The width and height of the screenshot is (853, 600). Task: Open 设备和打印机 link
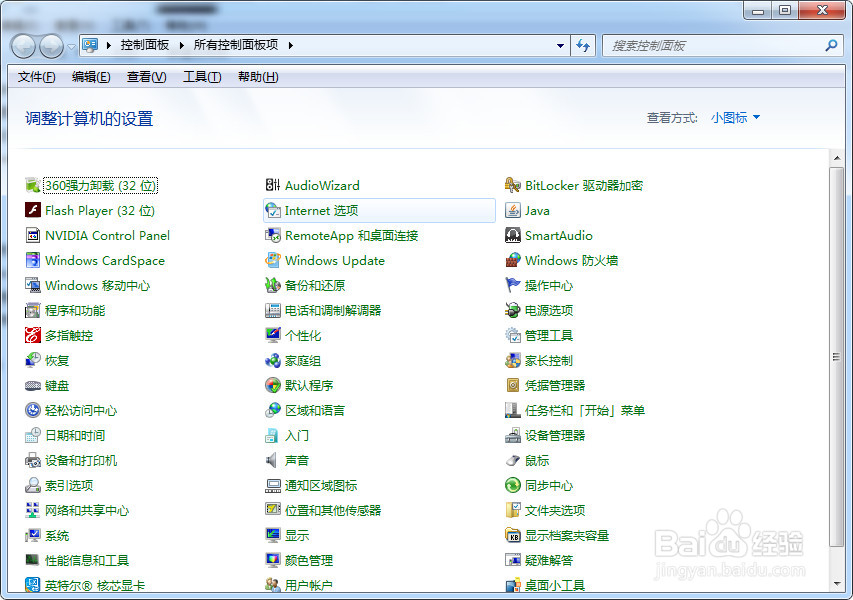click(81, 461)
